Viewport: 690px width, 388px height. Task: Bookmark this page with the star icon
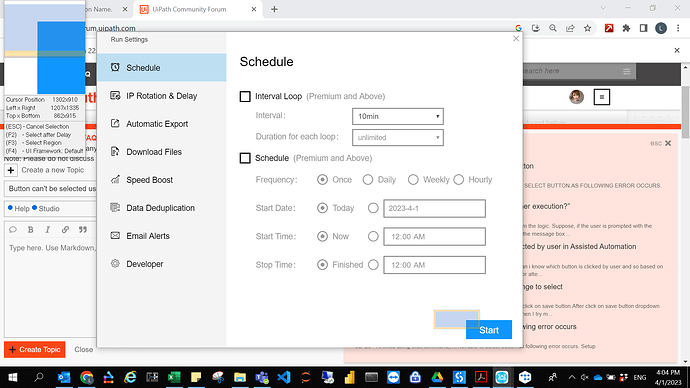(x=587, y=28)
